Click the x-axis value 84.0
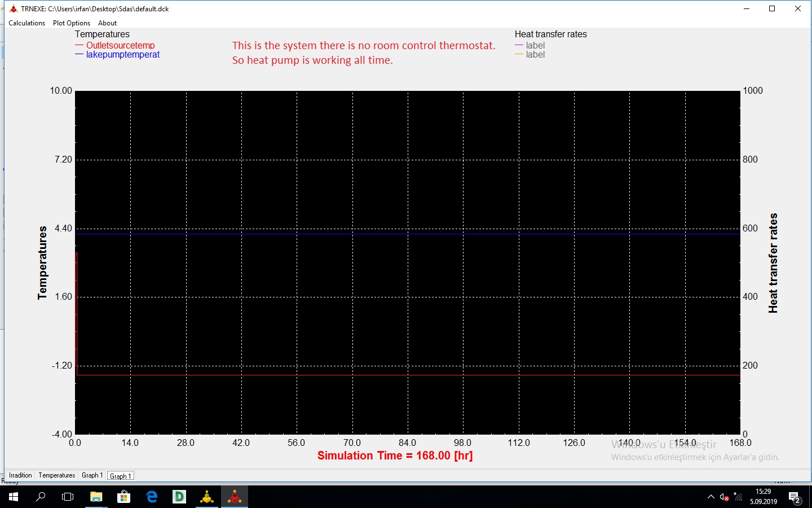The width and height of the screenshot is (812, 508). point(407,443)
